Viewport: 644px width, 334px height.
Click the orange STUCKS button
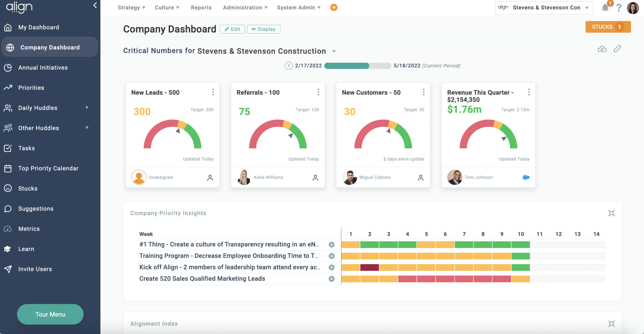608,27
